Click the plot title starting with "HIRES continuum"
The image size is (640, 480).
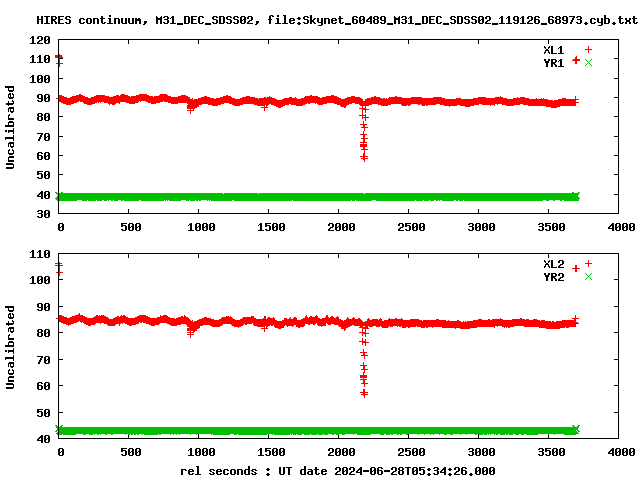click(x=337, y=20)
